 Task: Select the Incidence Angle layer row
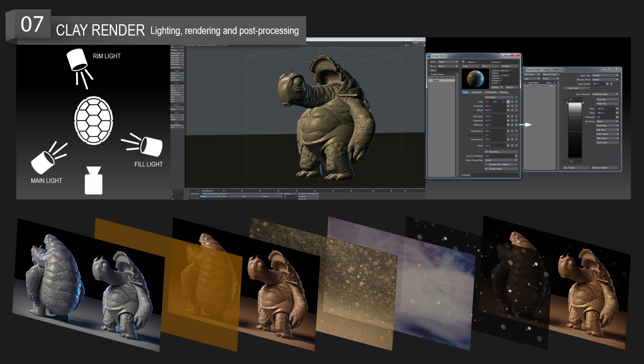[539, 86]
